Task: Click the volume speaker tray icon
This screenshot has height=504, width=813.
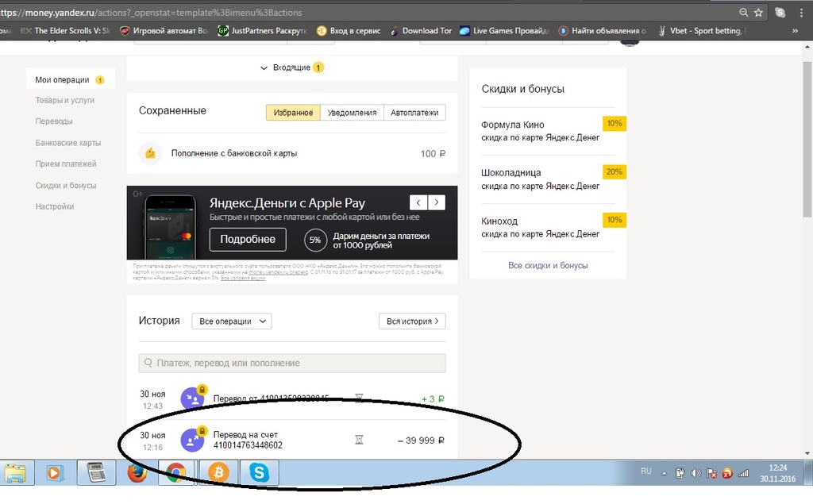Action: pos(695,473)
